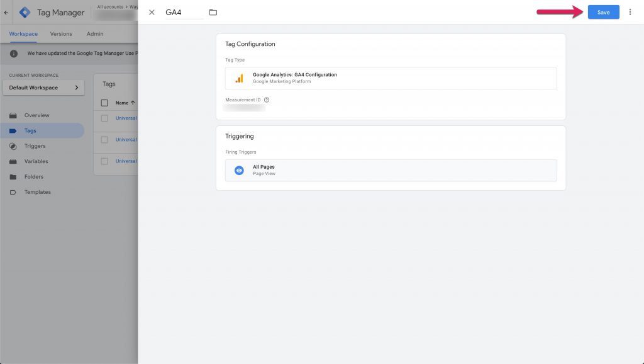
Task: Select the All Pages firing trigger
Action: click(x=390, y=170)
